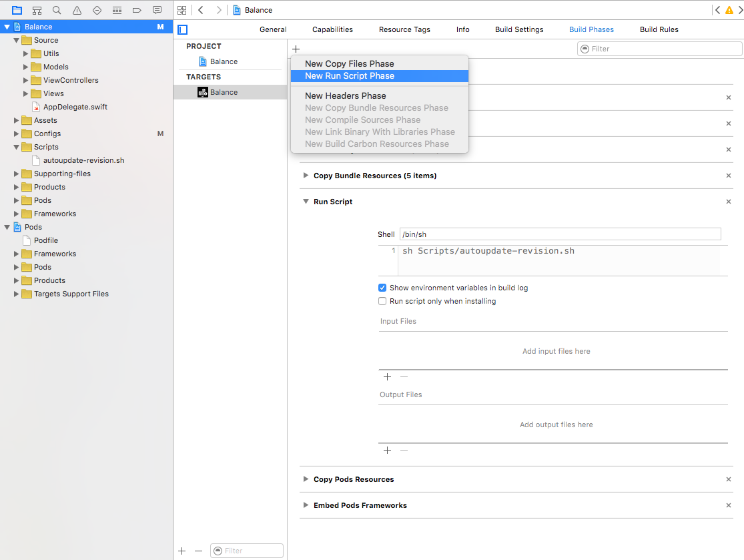This screenshot has width=744, height=560.
Task: Show previous issue with left chevron
Action: click(x=717, y=10)
